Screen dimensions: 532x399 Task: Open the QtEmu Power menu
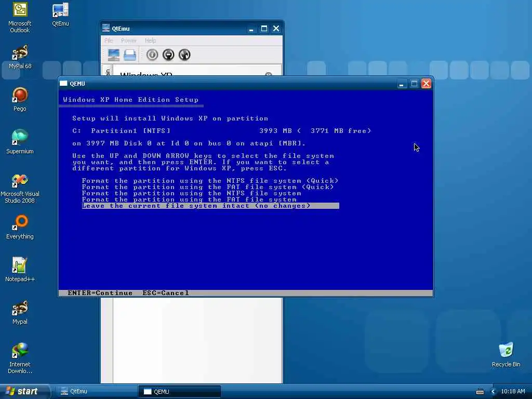pyautogui.click(x=129, y=41)
